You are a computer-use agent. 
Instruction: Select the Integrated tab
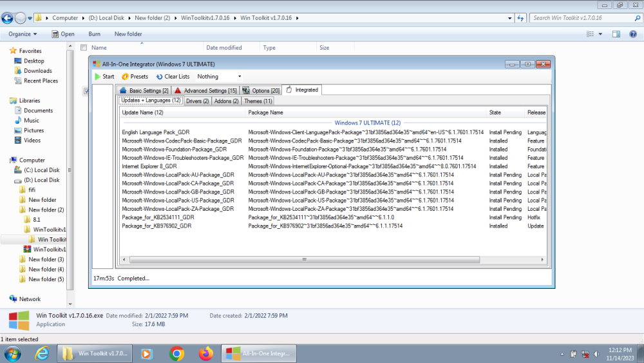[302, 90]
